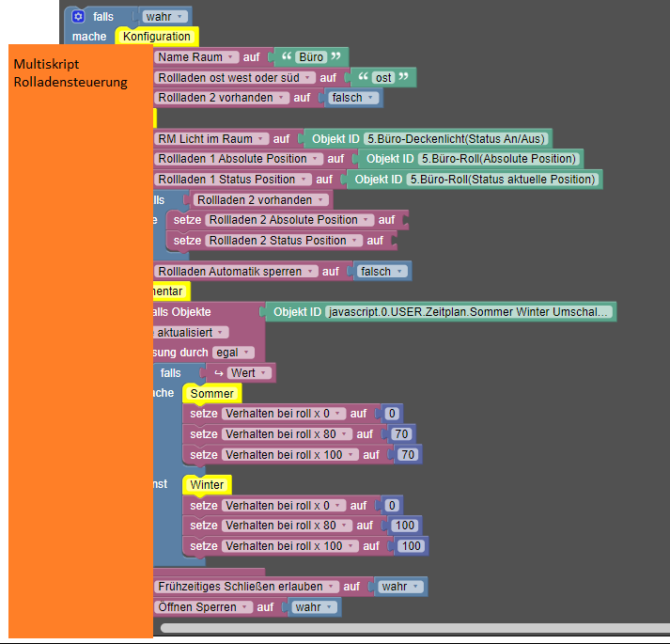This screenshot has width=670, height=644.
Task: Click Objekt ID javascript.0.USER.Zeitplan.Sommer Winter field
Action: pyautogui.click(x=468, y=312)
